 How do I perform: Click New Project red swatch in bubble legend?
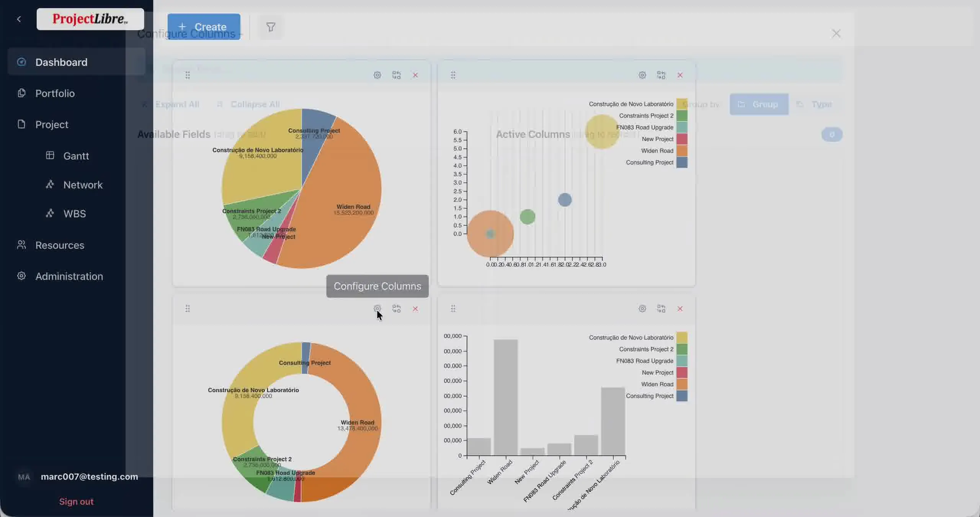pos(682,139)
